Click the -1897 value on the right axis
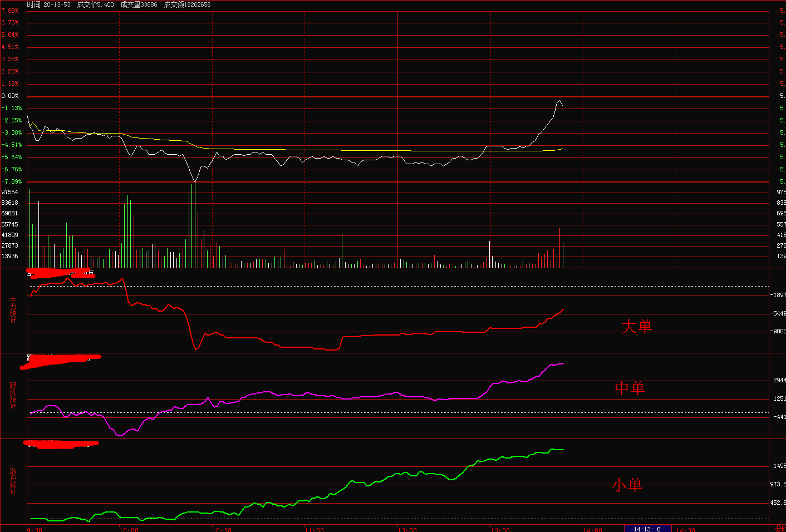Image resolution: width=786 pixels, height=532 pixels. click(x=778, y=295)
